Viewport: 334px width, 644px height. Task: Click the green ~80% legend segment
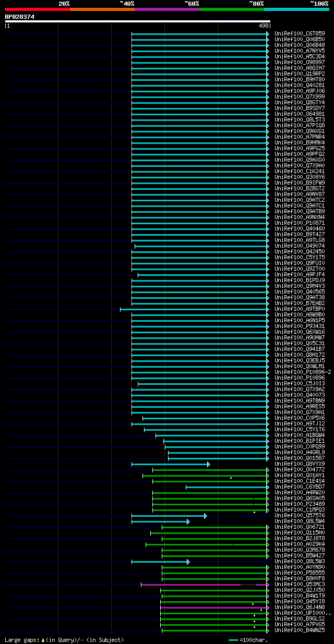[232, 9]
